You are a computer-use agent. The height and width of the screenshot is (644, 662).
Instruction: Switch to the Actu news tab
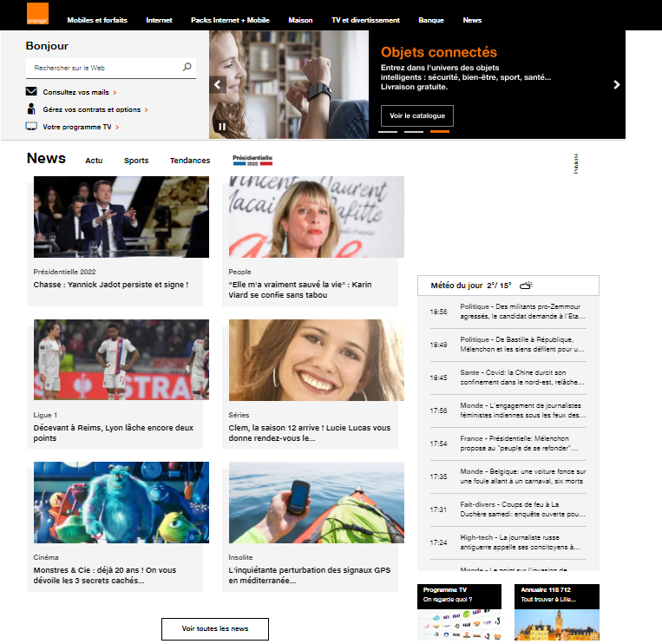click(x=94, y=161)
